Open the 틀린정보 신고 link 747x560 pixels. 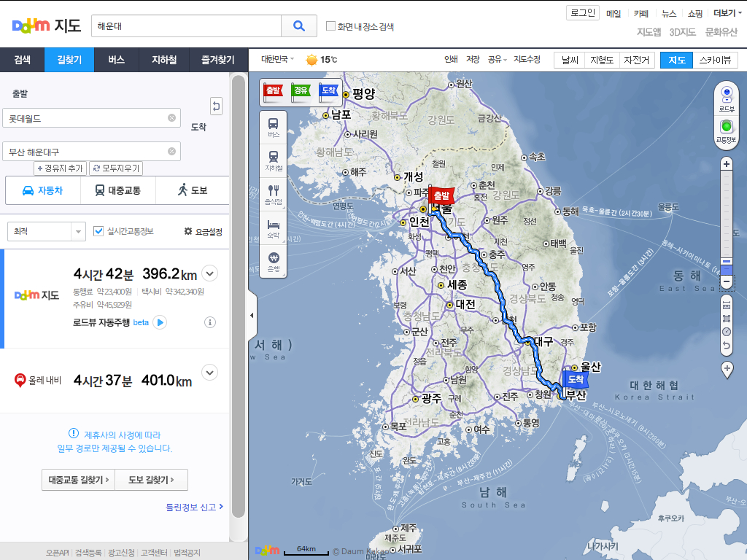(x=194, y=507)
